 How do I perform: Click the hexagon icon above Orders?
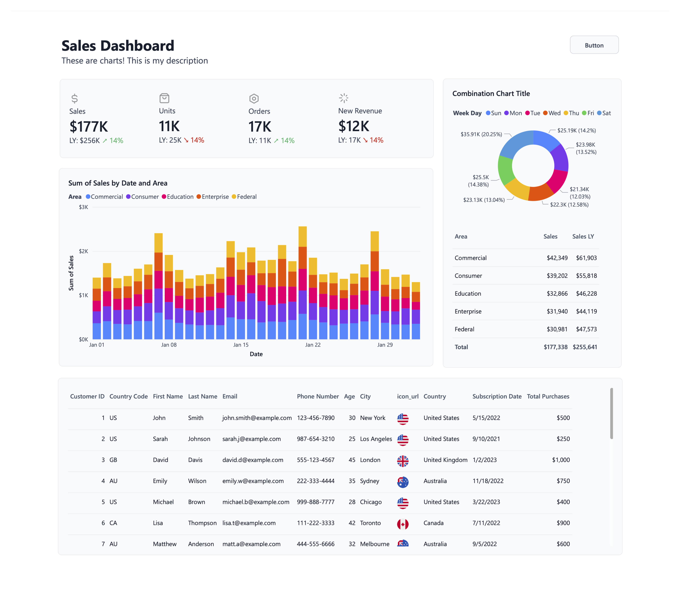(x=254, y=98)
